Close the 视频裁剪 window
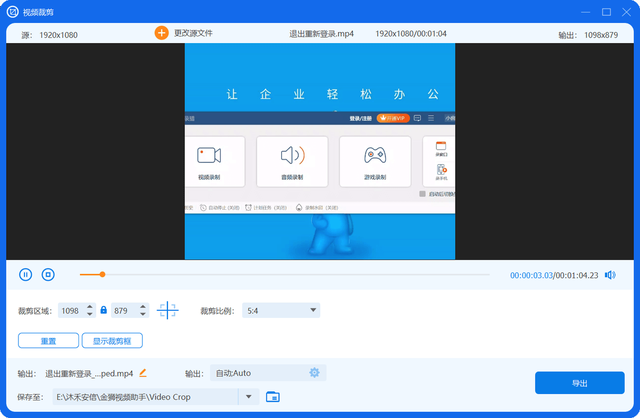Image resolution: width=640 pixels, height=418 pixels. 627,12
